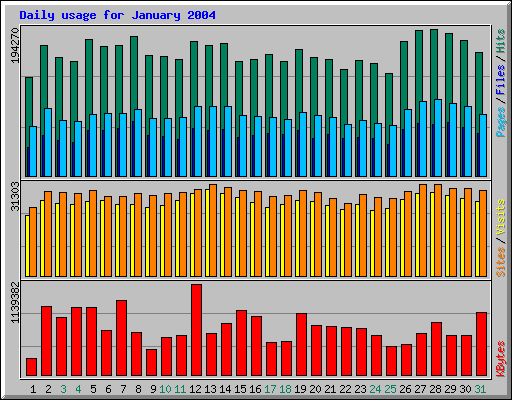Click the 'Daily usage for January 2004' title
The width and height of the screenshot is (512, 400).
click(x=117, y=15)
